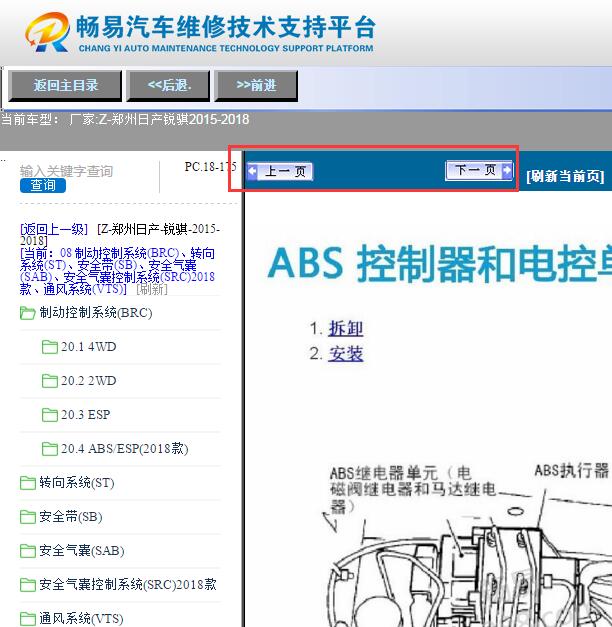
Task: Click the ABS执行器 diagram label
Action: (572, 471)
